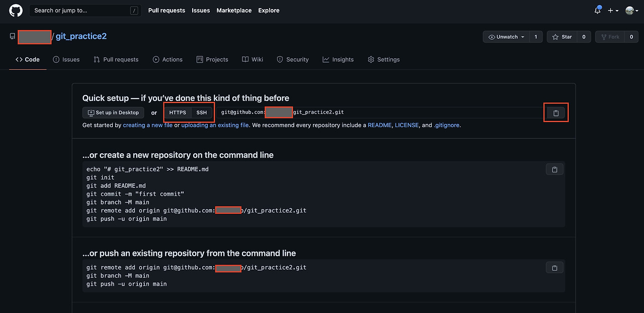Switch to the repository Pull requests tab

tap(116, 59)
